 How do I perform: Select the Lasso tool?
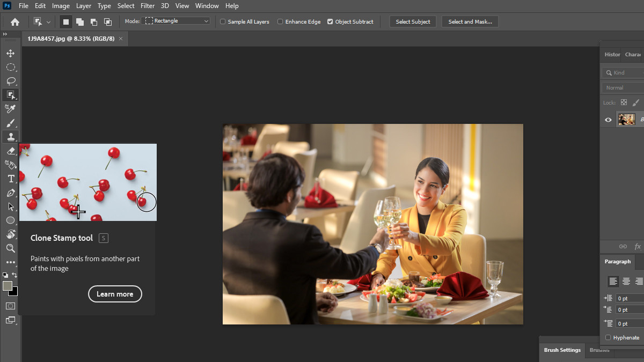[x=10, y=81]
